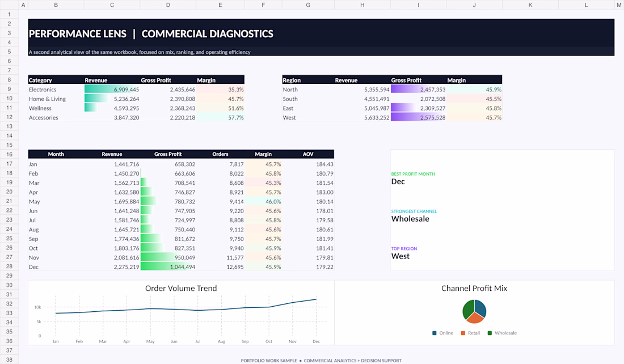Viewport: 624px width, 364px height.
Task: Select the North gross profit cell 2,457,353
Action: (418, 90)
